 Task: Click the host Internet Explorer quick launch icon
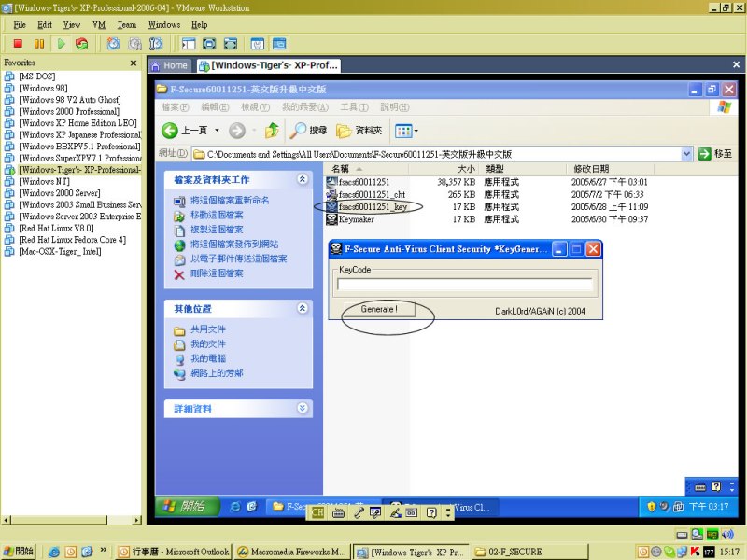pyautogui.click(x=54, y=552)
